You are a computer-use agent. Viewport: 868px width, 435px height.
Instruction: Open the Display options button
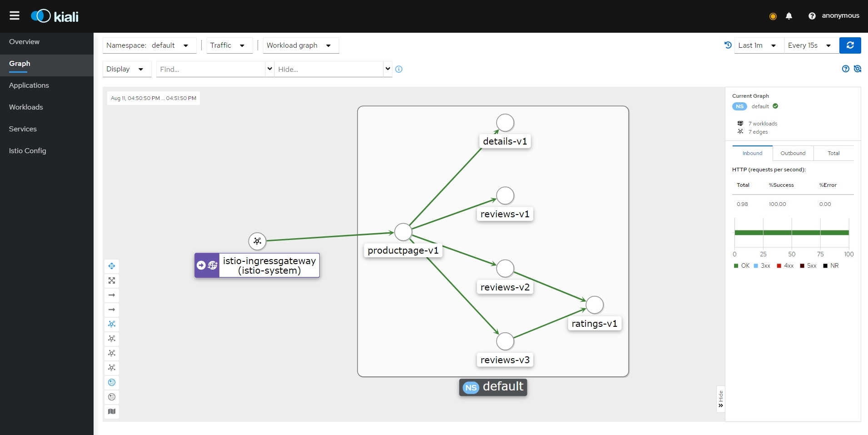[126, 69]
